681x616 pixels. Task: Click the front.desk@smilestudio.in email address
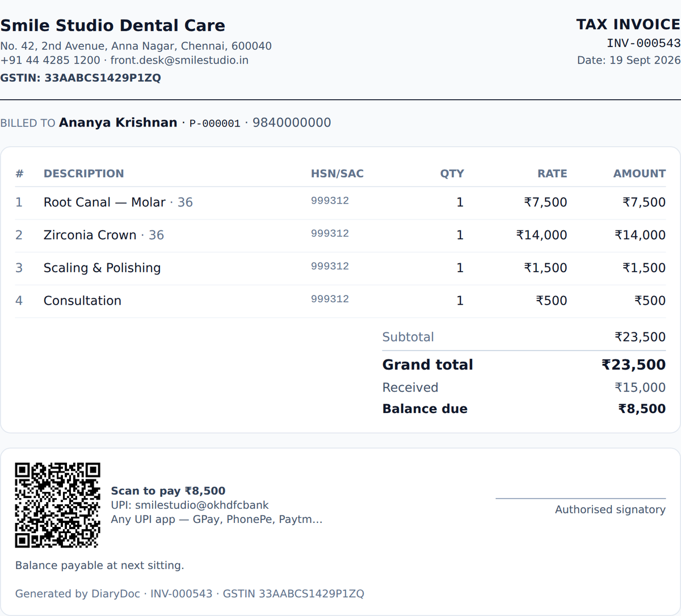point(179,60)
